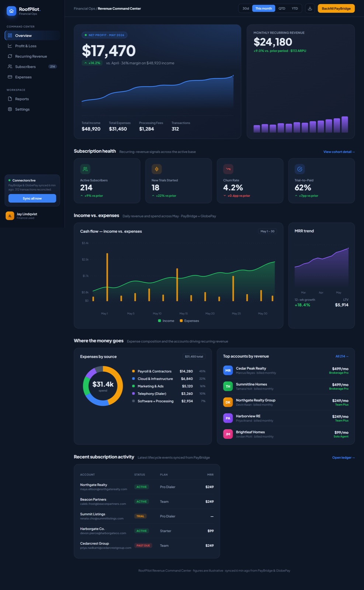The width and height of the screenshot is (364, 590).
Task: Click the Churn Rate red trend icon
Action: (x=228, y=169)
